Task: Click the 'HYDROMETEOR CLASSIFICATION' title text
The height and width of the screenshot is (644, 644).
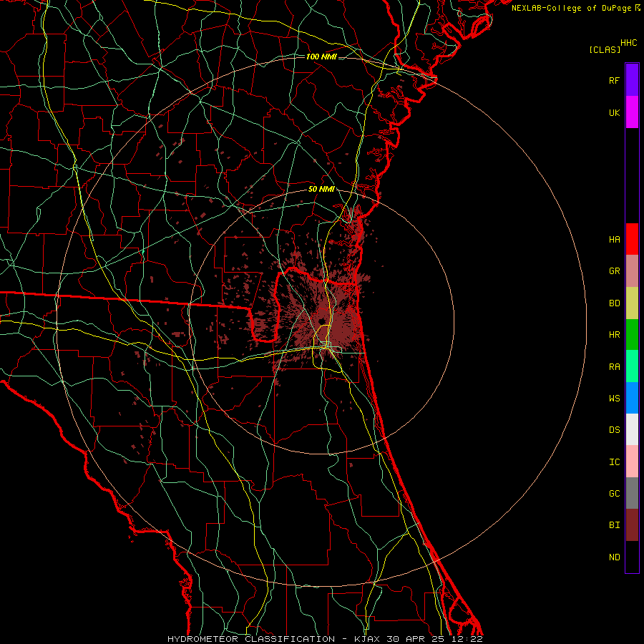Action: pyautogui.click(x=251, y=639)
